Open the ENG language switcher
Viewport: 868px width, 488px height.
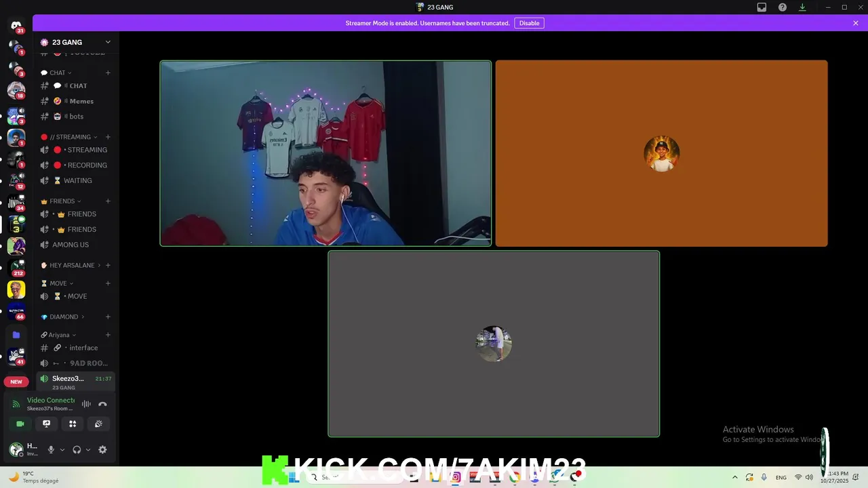(x=781, y=477)
